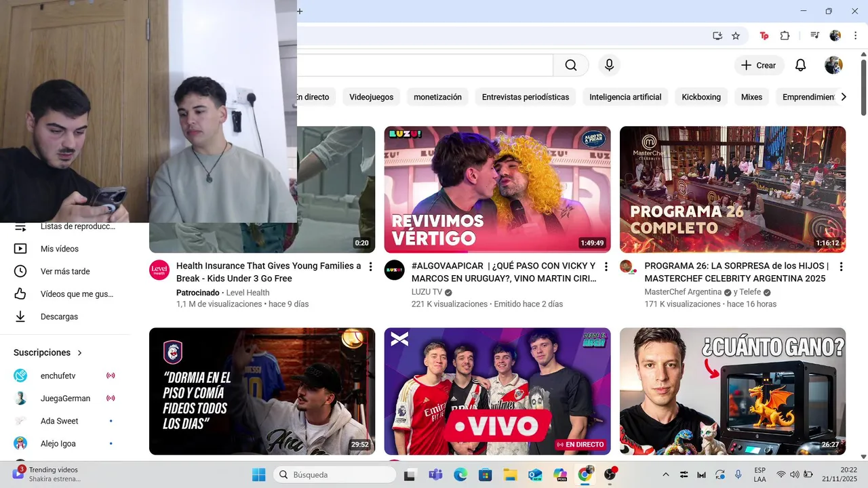Click the taskbar Búsqueda box
868x488 pixels.
pyautogui.click(x=333, y=474)
